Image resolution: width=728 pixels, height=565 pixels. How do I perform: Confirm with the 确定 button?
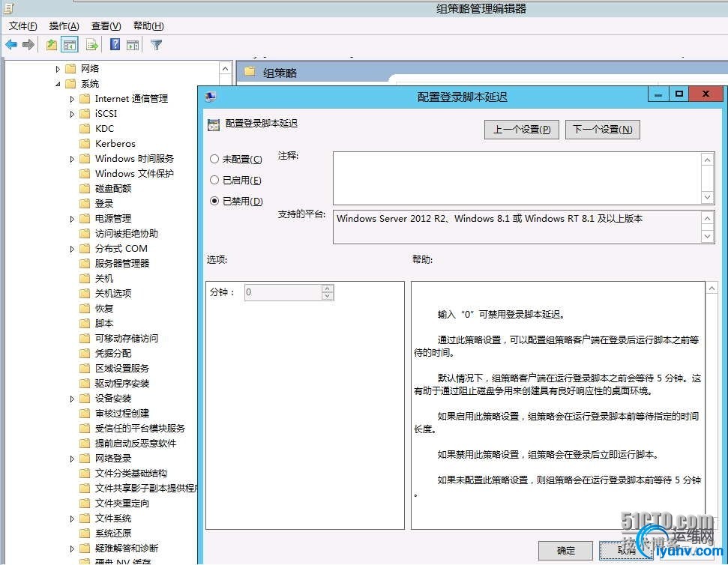click(x=565, y=551)
